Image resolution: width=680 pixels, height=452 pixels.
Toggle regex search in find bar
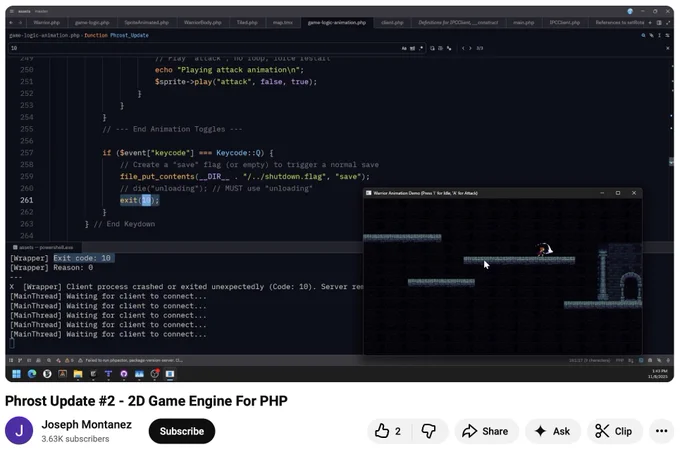(421, 48)
